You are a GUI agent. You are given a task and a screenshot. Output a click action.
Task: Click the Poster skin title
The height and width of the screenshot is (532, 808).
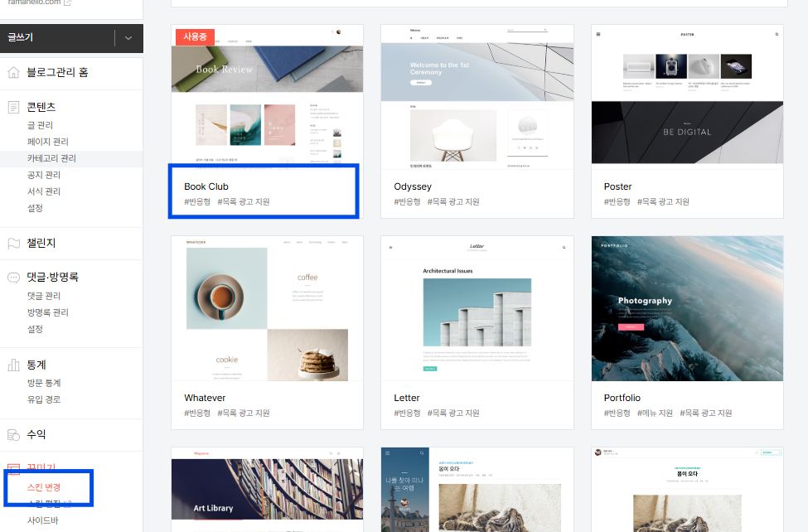pyautogui.click(x=618, y=186)
